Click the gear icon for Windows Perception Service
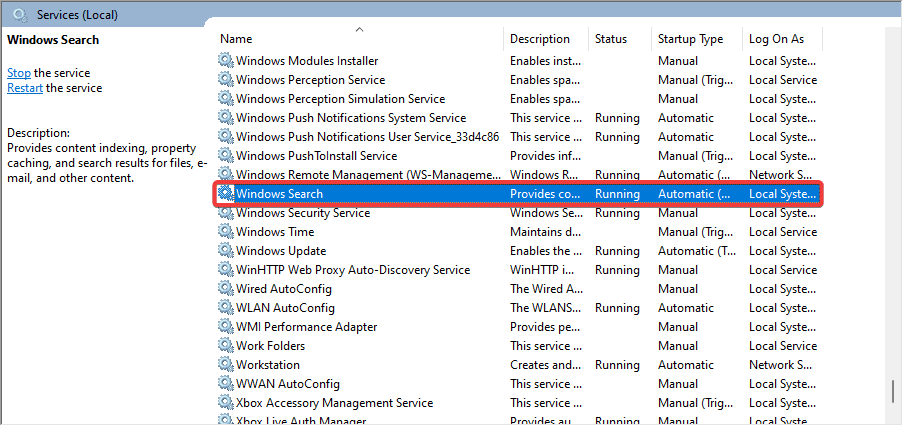903x426 pixels. coord(225,79)
